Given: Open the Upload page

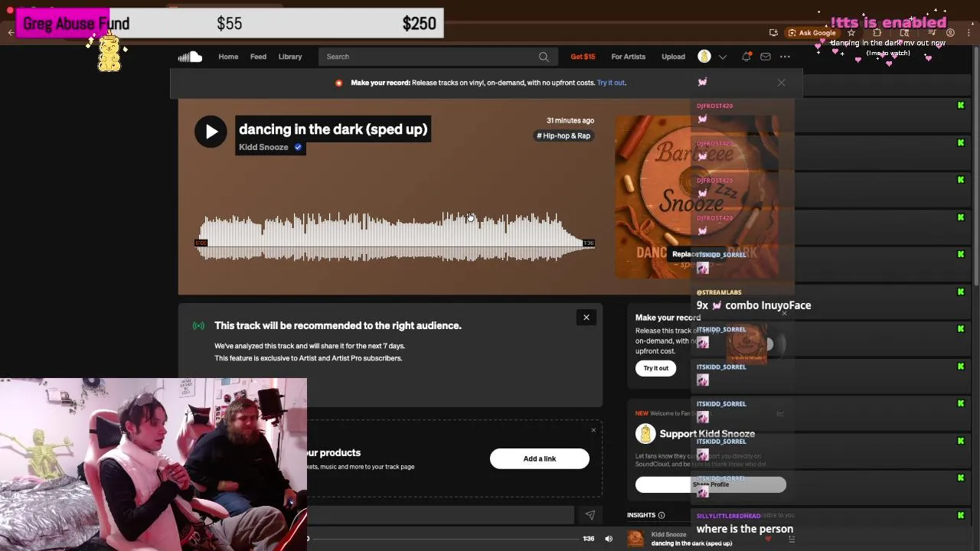Looking at the screenshot, I should point(673,57).
